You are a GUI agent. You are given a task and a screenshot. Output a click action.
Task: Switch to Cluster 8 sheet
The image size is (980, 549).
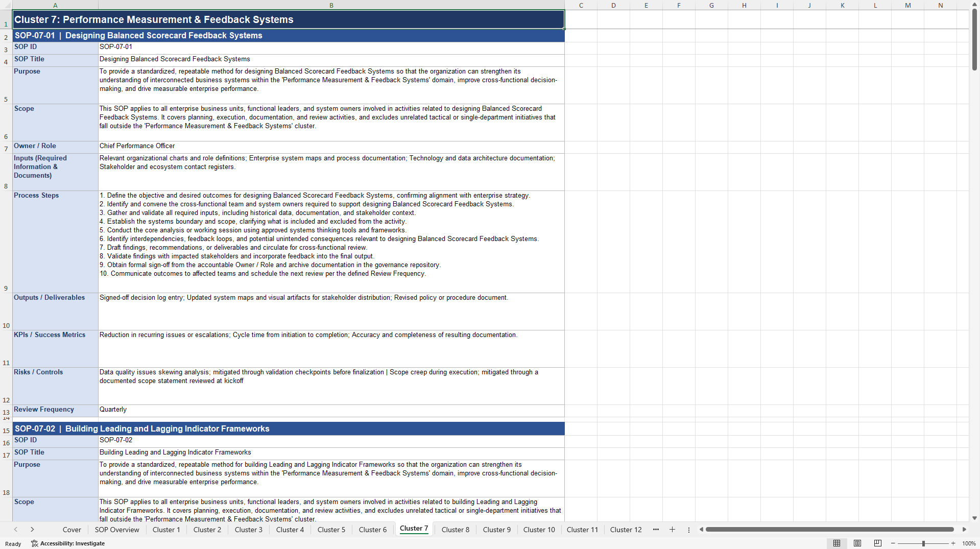tap(456, 530)
